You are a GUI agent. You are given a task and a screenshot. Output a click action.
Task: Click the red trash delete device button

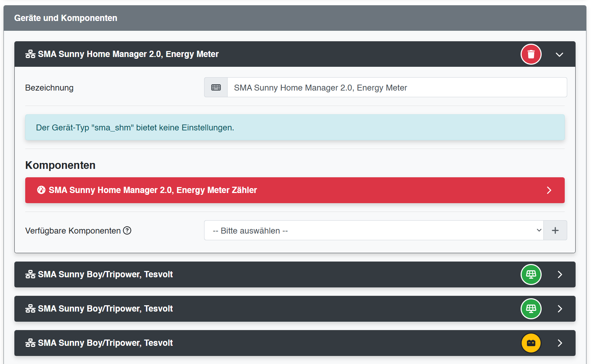[531, 54]
